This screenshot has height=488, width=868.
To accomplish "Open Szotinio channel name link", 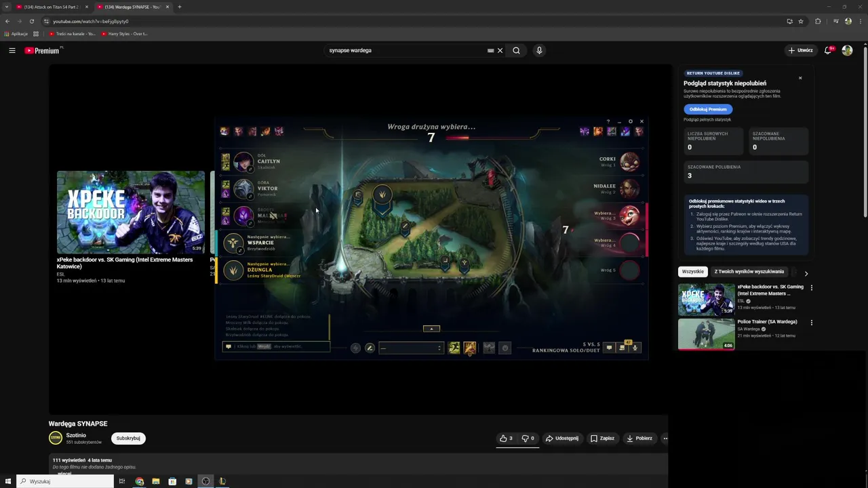I will tap(76, 435).
